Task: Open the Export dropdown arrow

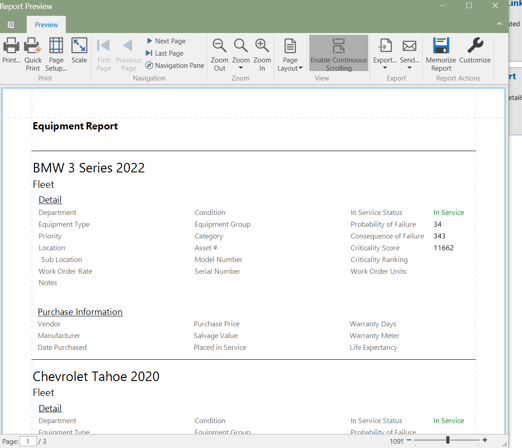Action: (385, 68)
